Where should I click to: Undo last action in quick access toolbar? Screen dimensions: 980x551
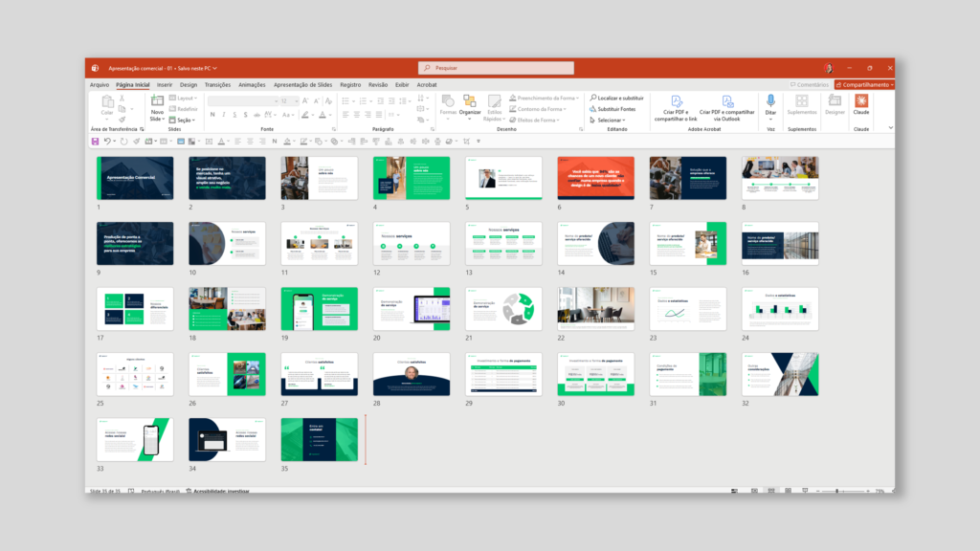click(x=107, y=142)
